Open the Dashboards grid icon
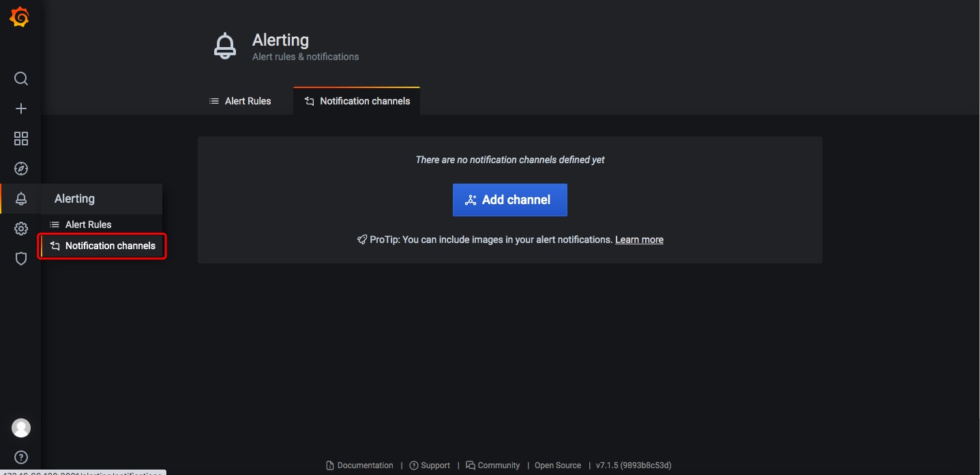The image size is (980, 475). click(x=21, y=139)
